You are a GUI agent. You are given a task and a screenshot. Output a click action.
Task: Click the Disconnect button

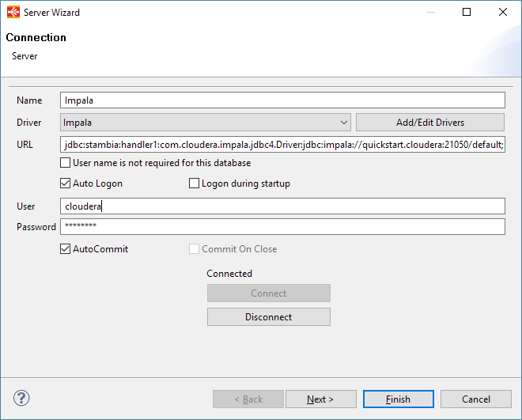269,317
